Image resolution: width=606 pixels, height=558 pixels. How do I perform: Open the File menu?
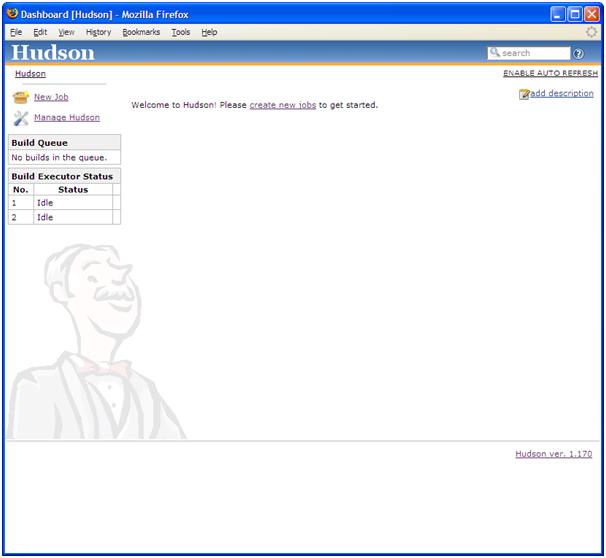coord(16,32)
